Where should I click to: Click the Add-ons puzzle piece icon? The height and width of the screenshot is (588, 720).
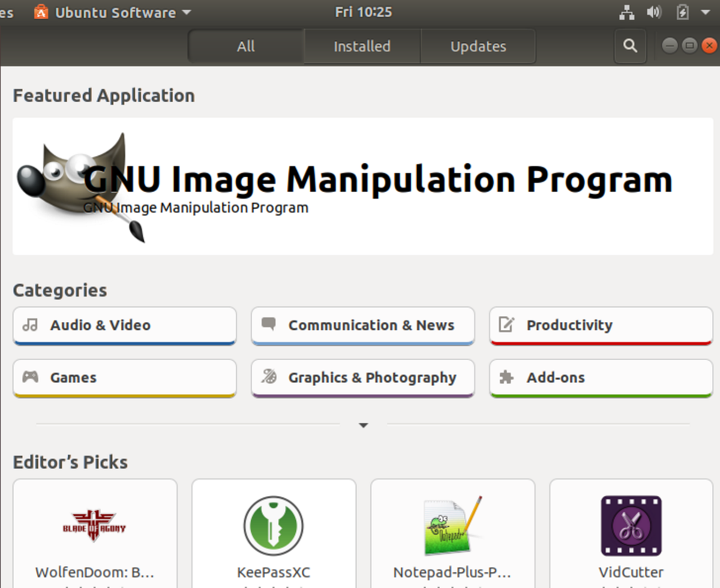click(x=506, y=377)
